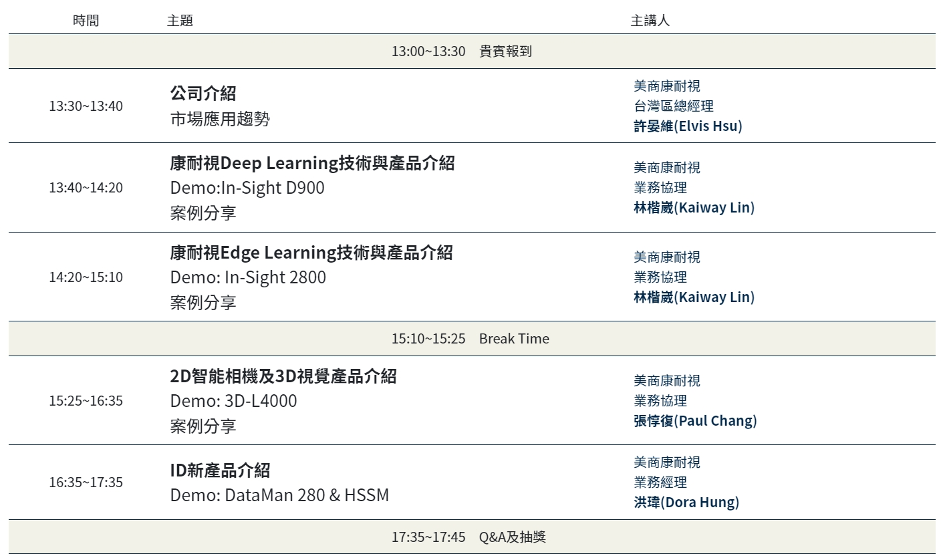Viewport: 941px width, 560px height.
Task: Click Kaiway Lin name in 13:40 row
Action: tap(694, 207)
